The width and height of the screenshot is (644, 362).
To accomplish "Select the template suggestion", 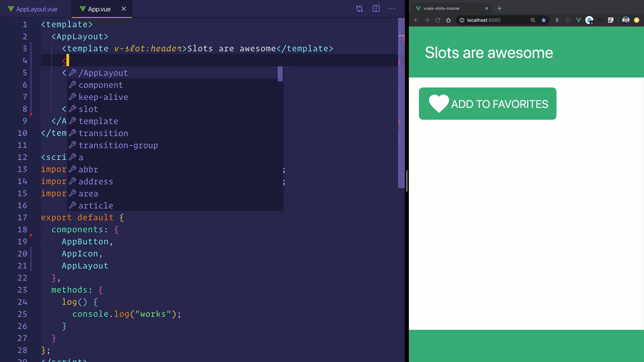I will click(172, 121).
